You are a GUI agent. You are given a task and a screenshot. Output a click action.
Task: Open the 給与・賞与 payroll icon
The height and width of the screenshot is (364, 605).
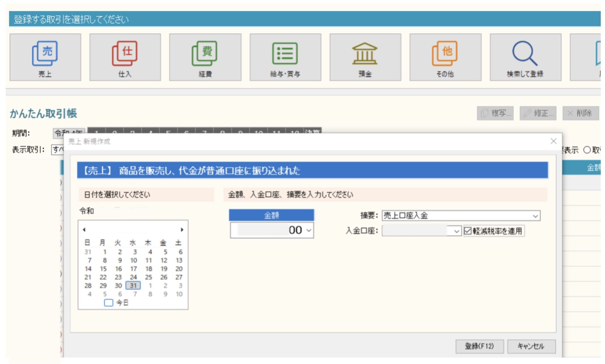pyautogui.click(x=285, y=57)
